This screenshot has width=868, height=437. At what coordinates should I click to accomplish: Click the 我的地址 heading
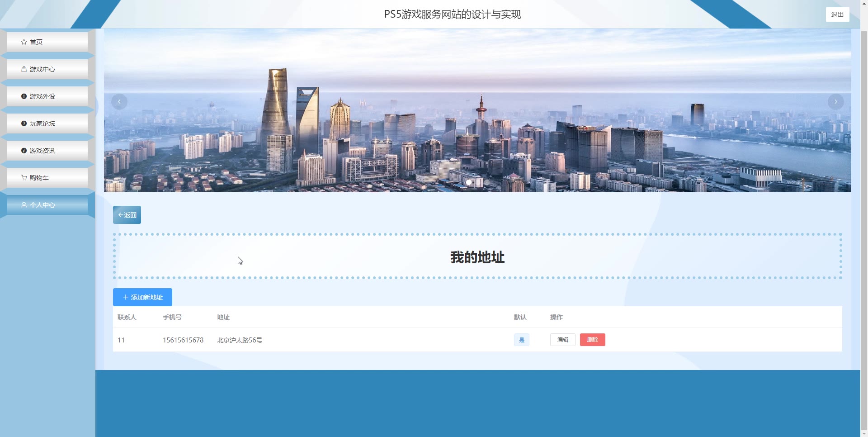pos(477,257)
